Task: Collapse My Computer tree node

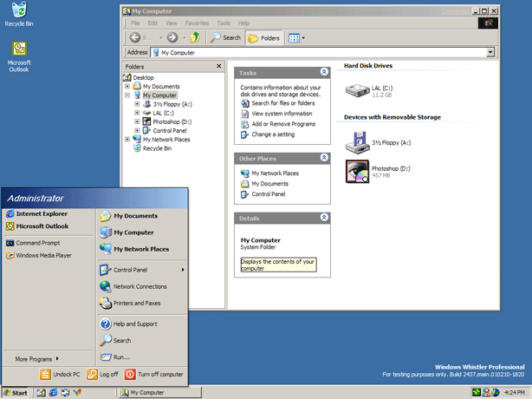Action: (127, 95)
